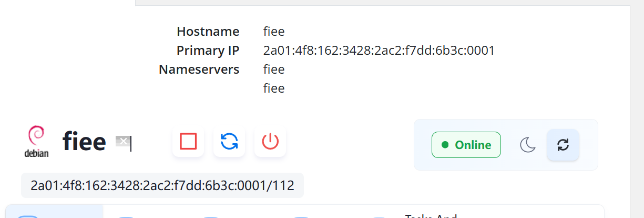644x218 pixels.
Task: Open the Tasks And tab
Action: coord(431,215)
